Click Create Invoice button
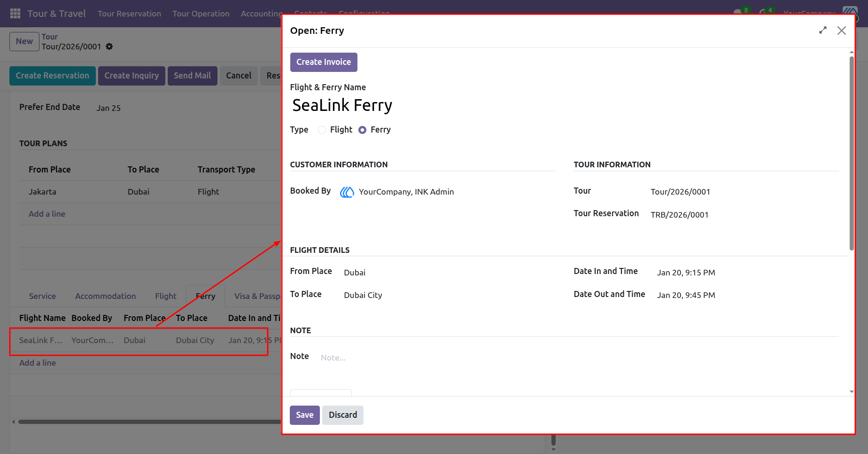This screenshot has width=868, height=454. pos(324,62)
